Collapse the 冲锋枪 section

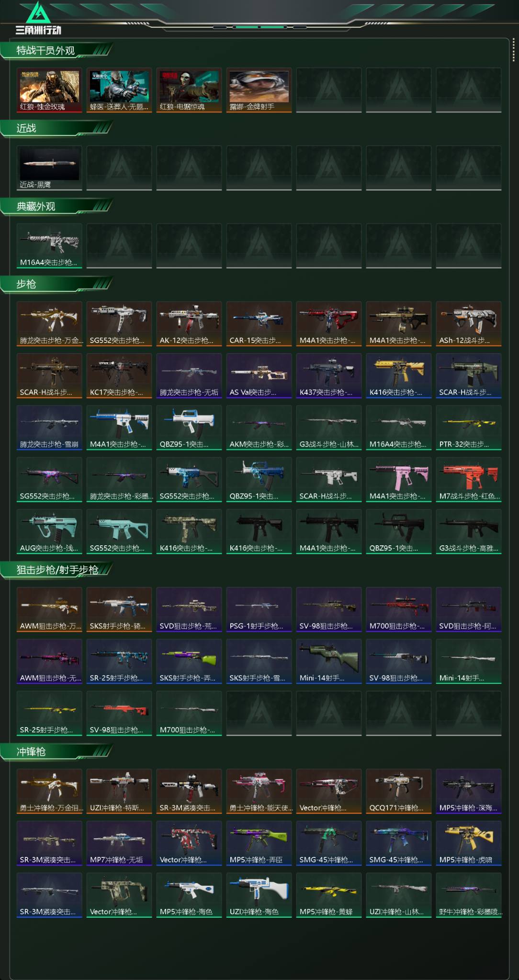tap(31, 751)
